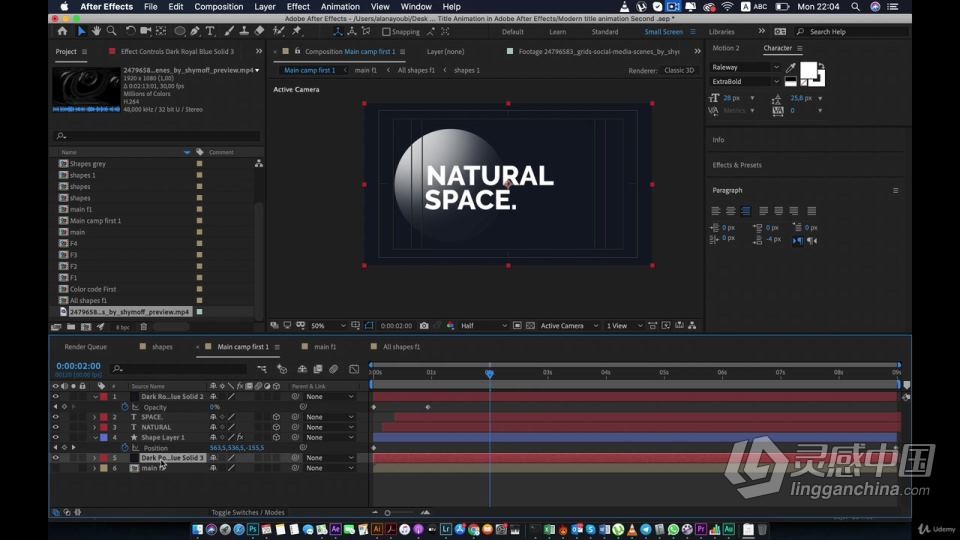Select the Hand tool
Viewport: 960px width, 540px height.
point(96,31)
